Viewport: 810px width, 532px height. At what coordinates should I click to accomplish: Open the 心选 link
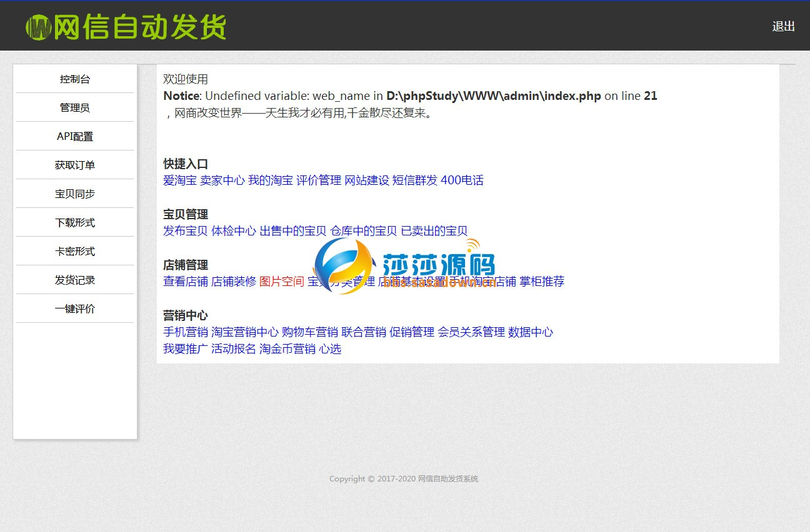(330, 349)
